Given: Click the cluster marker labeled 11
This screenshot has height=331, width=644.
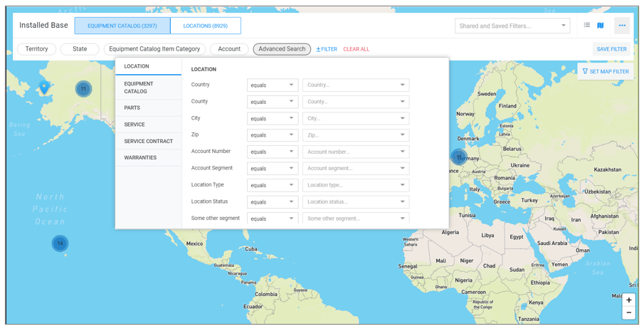Looking at the screenshot, I should pos(83,89).
